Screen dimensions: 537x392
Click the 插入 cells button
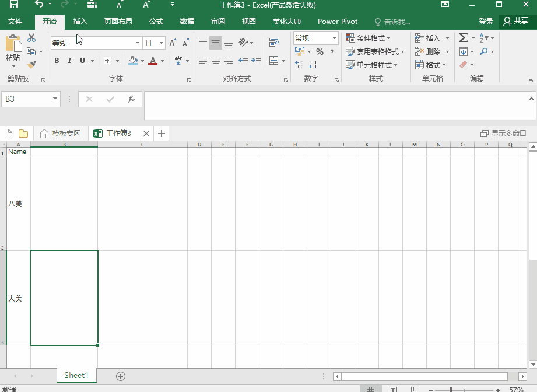[428, 38]
